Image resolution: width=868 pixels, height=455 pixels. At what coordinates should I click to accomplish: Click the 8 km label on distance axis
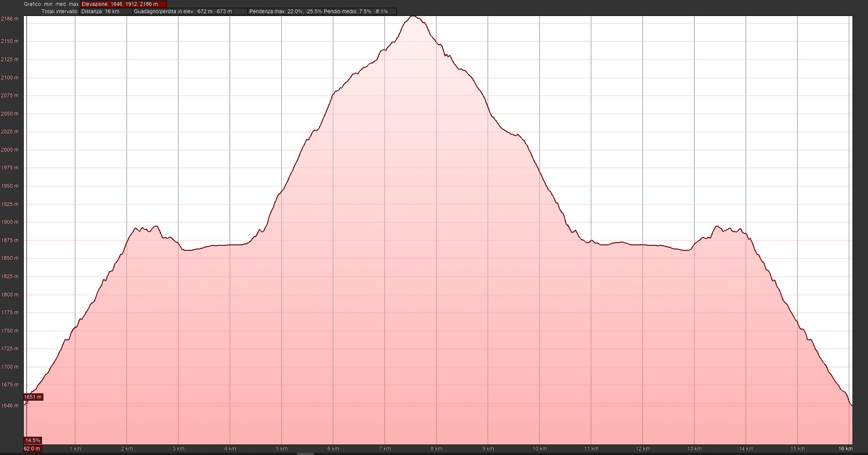tap(436, 449)
